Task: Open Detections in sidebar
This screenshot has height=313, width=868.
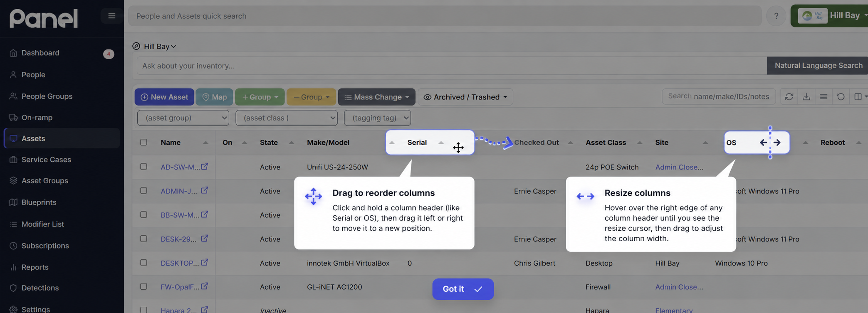Action: tap(40, 288)
